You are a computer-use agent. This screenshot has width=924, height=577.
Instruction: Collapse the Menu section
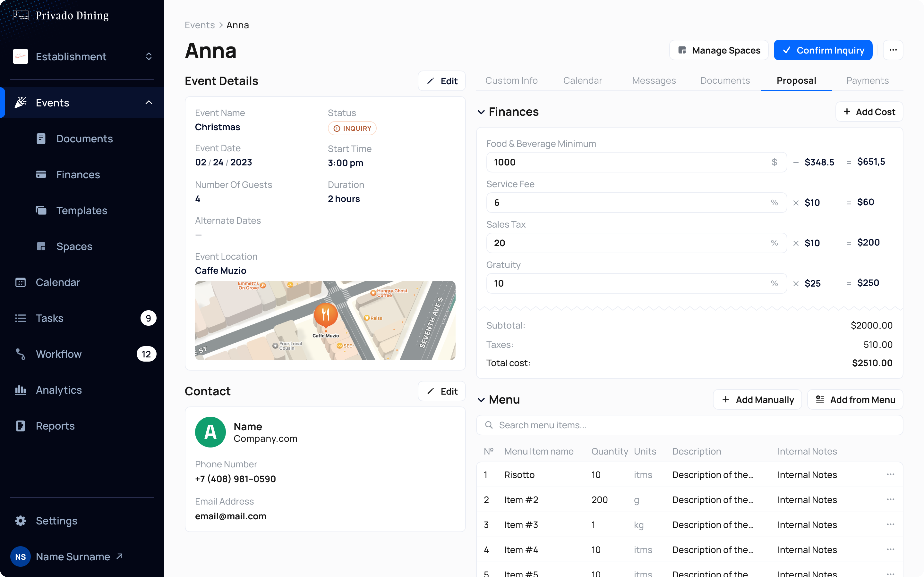(481, 399)
